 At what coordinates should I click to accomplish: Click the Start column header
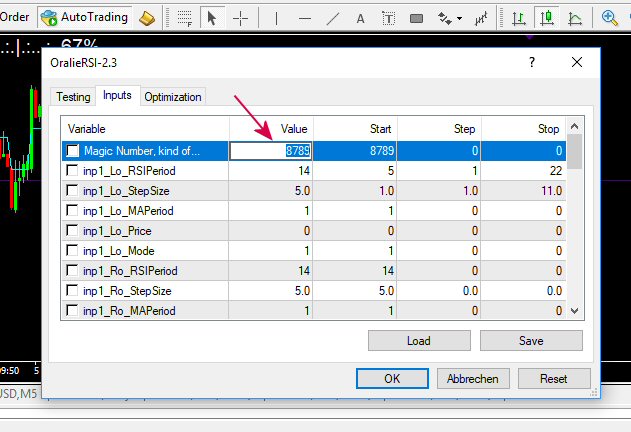[x=355, y=129]
